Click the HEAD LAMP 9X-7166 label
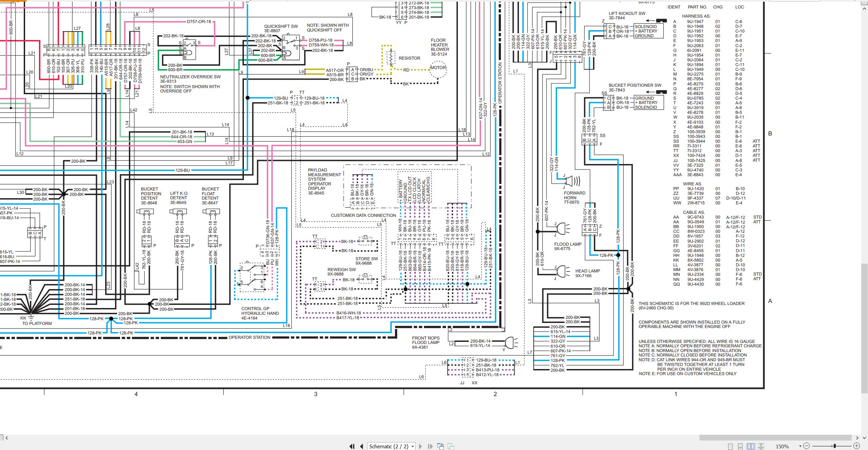Viewport: 868px width, 450px height. click(587, 273)
